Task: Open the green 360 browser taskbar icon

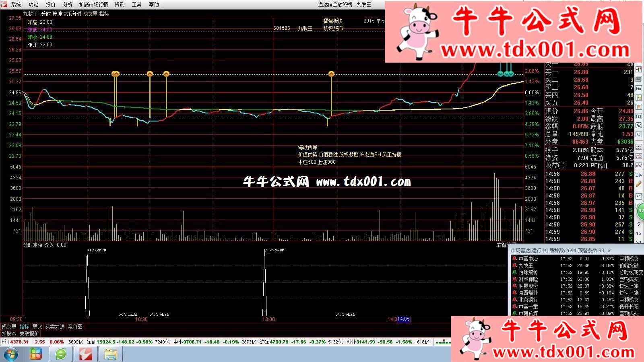Action: 61,354
